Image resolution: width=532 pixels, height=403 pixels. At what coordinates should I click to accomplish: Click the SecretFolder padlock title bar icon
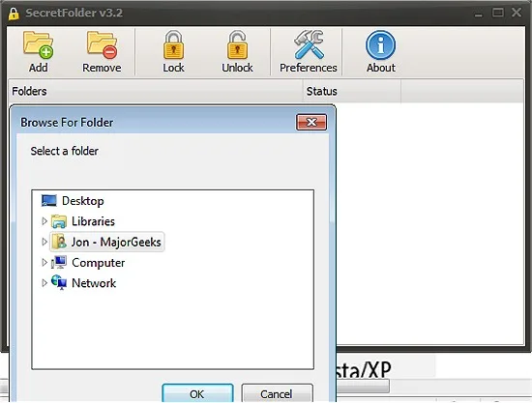14,14
